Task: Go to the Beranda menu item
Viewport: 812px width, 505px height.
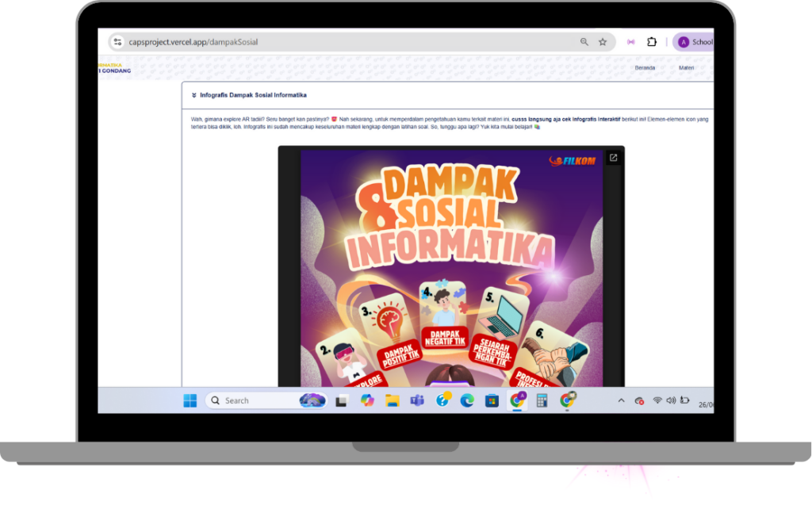Action: (644, 68)
